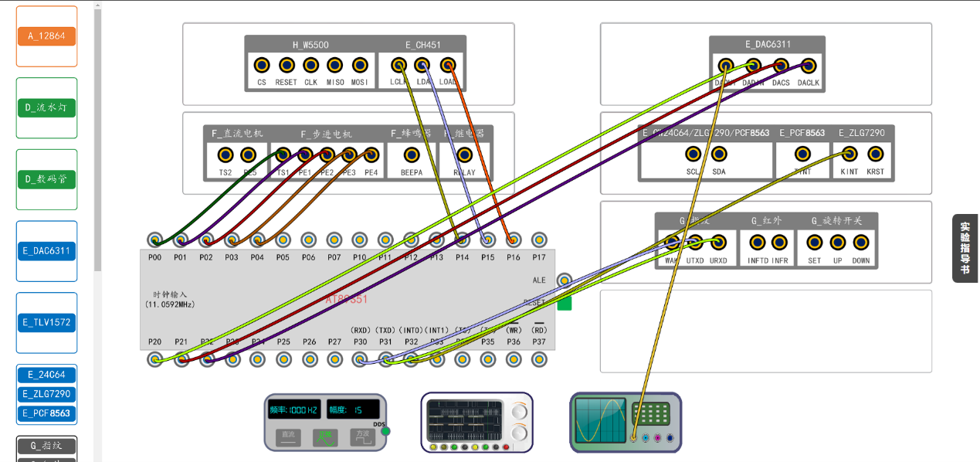
Task: Click the module list vertical scrollbar
Action: coord(98,139)
